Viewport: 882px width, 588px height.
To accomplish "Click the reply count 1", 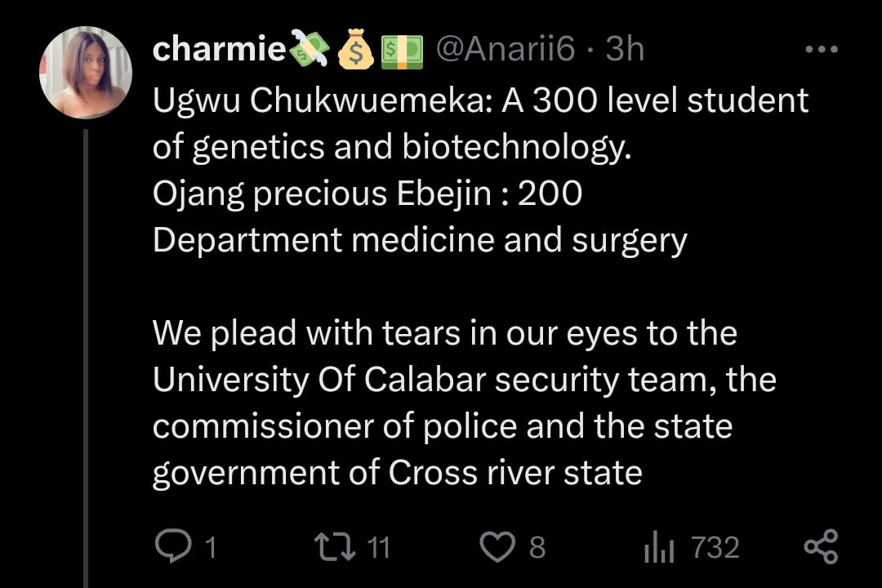I will coord(210,547).
